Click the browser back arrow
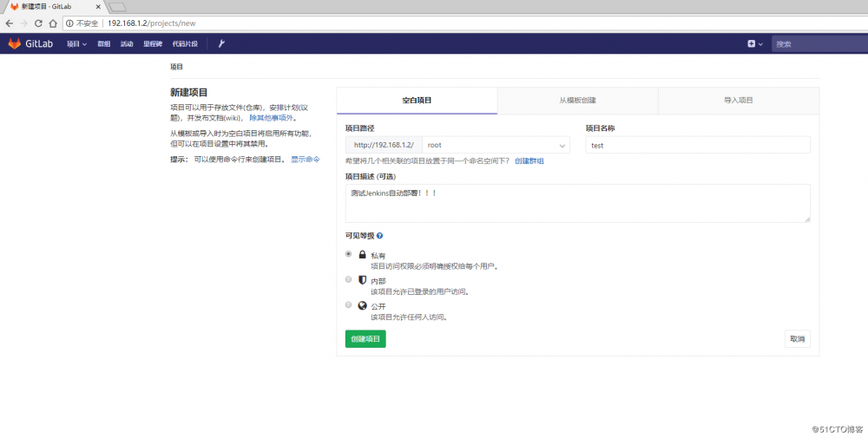Screen dimensions: 868x438 (x=10, y=23)
